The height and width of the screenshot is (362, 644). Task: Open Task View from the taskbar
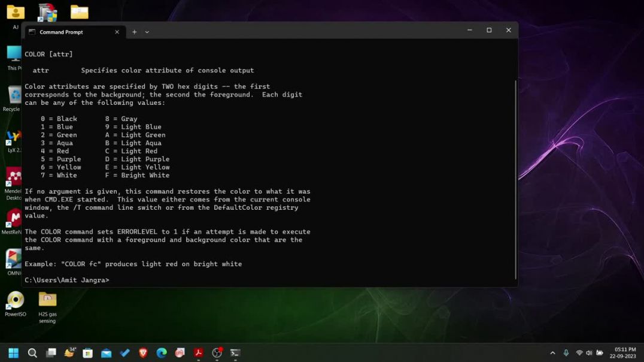coord(51,353)
